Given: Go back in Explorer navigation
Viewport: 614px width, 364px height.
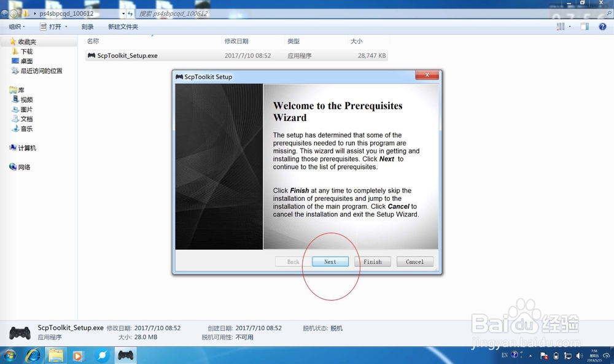Looking at the screenshot, I should [4, 14].
